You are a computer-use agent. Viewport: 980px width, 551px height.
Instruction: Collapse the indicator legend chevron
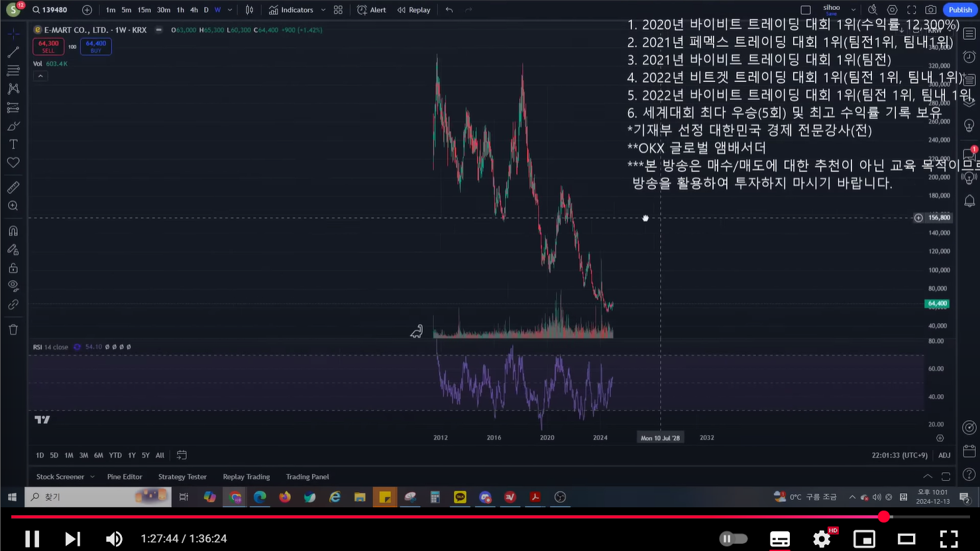[x=40, y=76]
